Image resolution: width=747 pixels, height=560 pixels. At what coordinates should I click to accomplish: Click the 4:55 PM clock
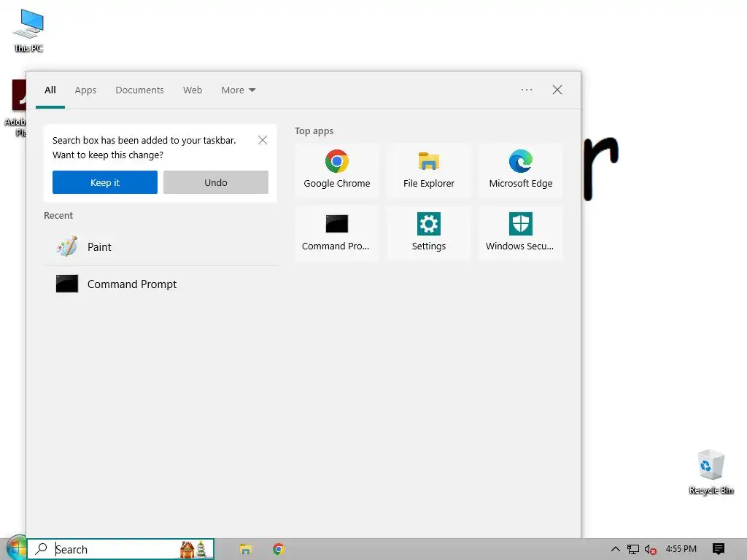(x=681, y=549)
